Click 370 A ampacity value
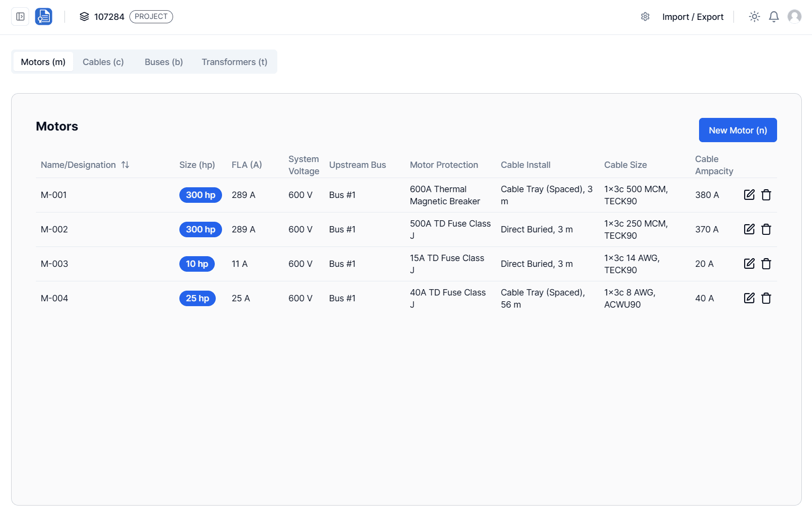Screen dimensions: 812x524 point(707,229)
